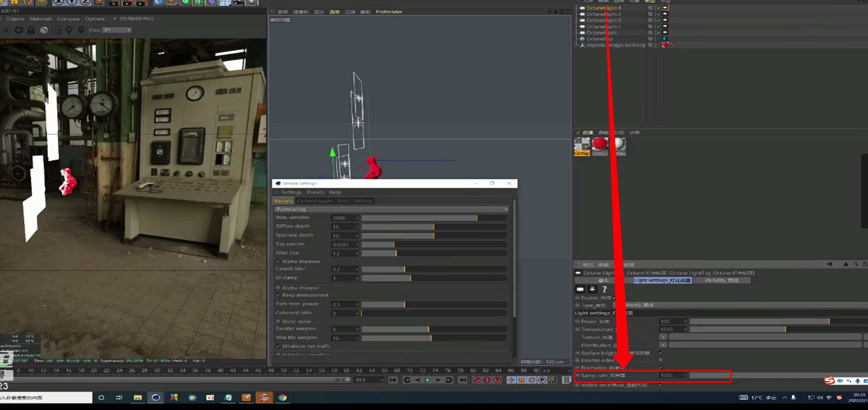Toggle the Keep environment checkbox
The height and width of the screenshot is (410, 868).
coord(278,295)
